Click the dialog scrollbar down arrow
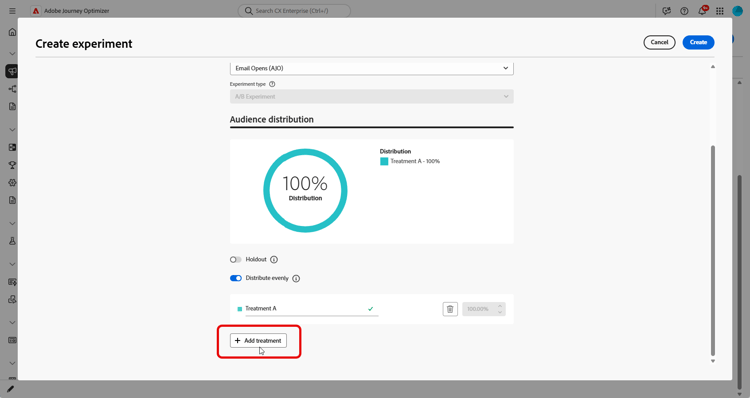 click(x=713, y=361)
